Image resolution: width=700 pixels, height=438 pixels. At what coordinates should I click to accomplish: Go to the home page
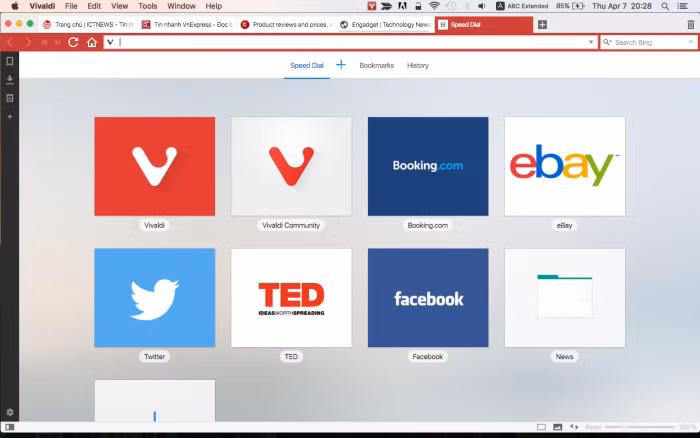click(x=92, y=42)
